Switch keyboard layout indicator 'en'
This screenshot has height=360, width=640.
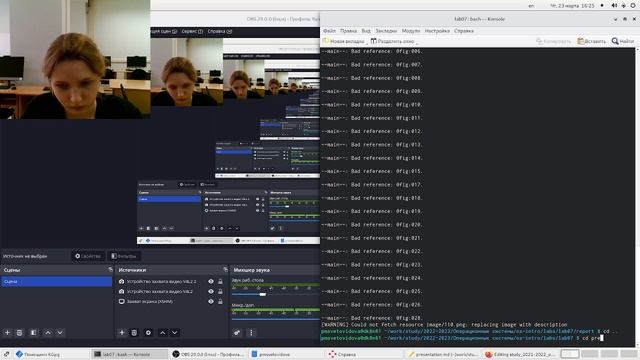[x=531, y=6]
